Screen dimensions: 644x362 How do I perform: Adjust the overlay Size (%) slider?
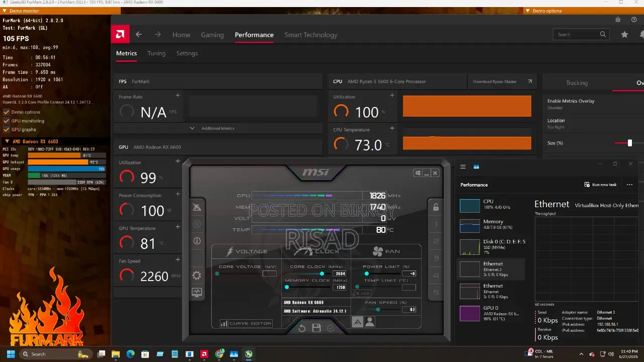[x=629, y=143]
